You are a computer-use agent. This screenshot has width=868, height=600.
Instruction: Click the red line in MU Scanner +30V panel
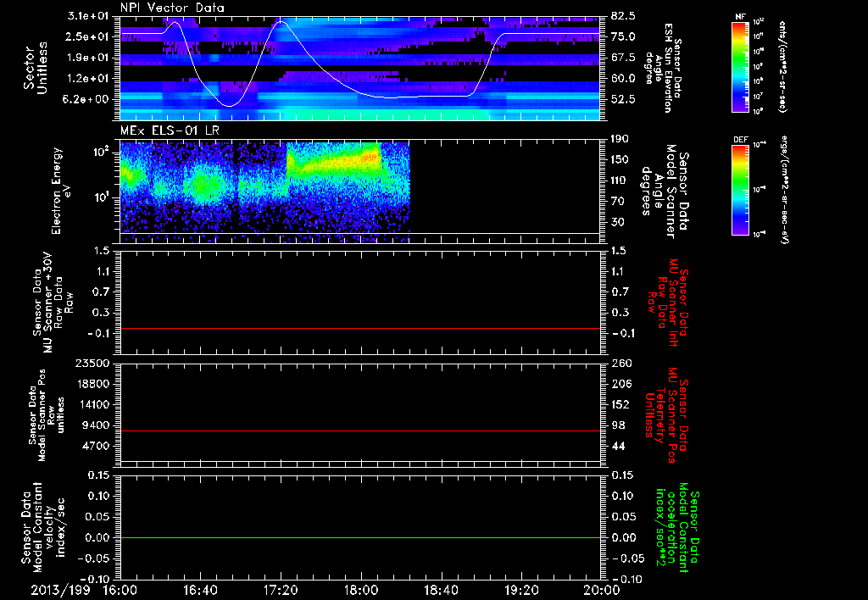click(x=360, y=328)
